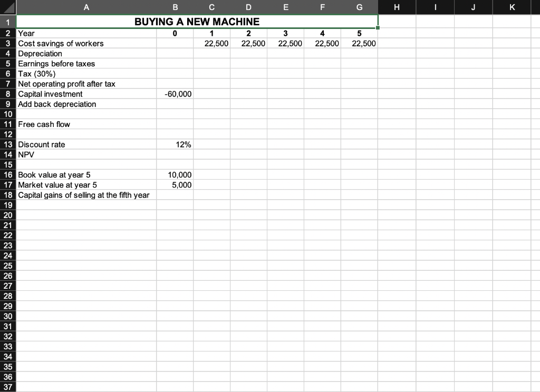
Task: Click the Add back depreciation label cell
Action: (x=86, y=104)
